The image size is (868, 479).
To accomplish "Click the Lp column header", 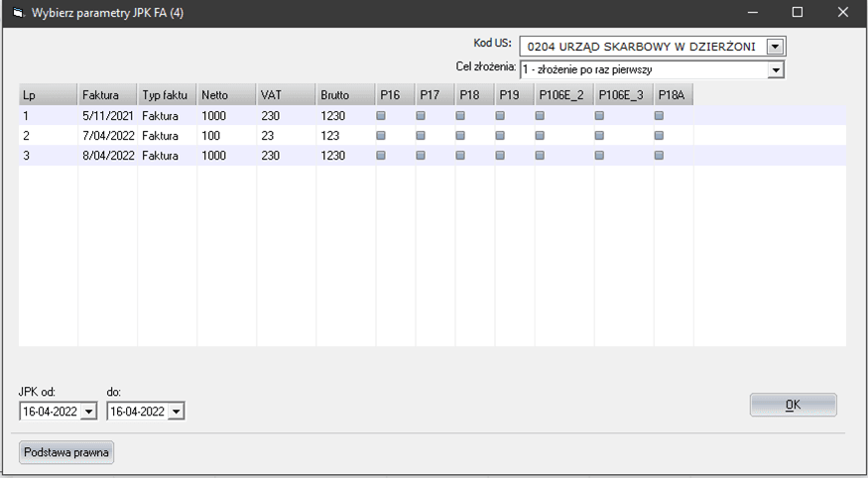I will [48, 95].
